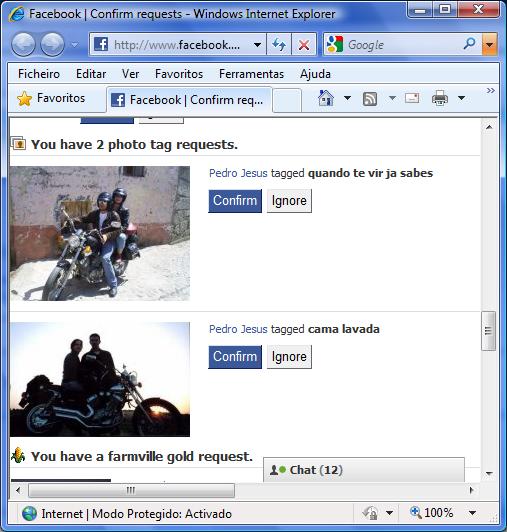The width and height of the screenshot is (507, 532).
Task: Open the Favoritos menu in menu bar
Action: pyautogui.click(x=179, y=74)
